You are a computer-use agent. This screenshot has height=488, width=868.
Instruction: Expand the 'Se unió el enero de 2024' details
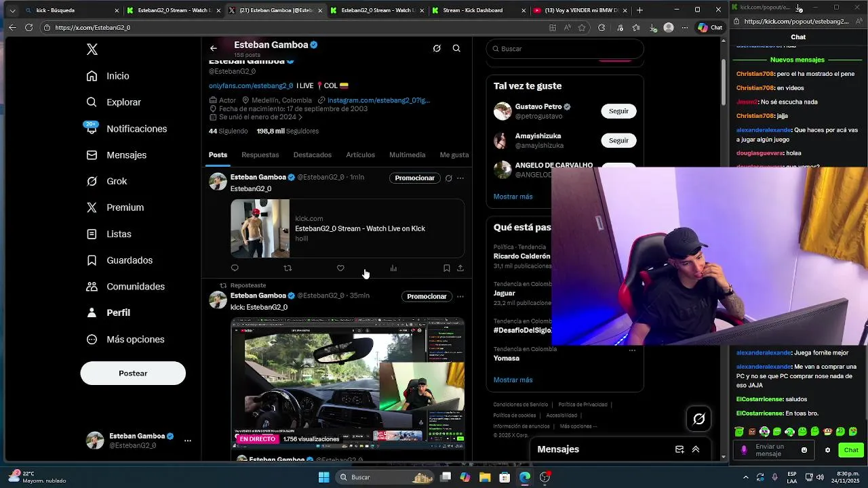(258, 117)
